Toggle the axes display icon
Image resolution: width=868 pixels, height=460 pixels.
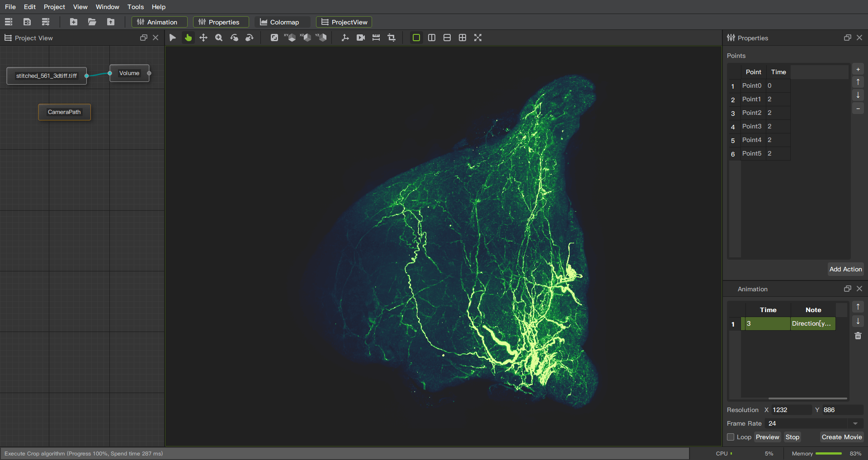[345, 38]
